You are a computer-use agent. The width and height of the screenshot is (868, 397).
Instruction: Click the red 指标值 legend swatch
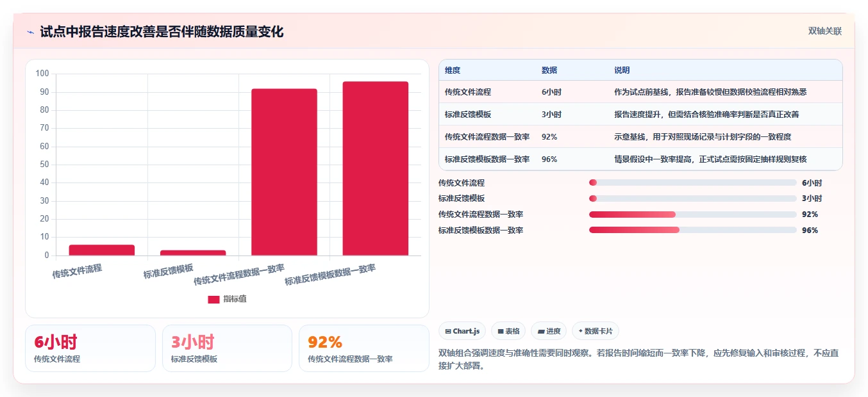tap(213, 299)
